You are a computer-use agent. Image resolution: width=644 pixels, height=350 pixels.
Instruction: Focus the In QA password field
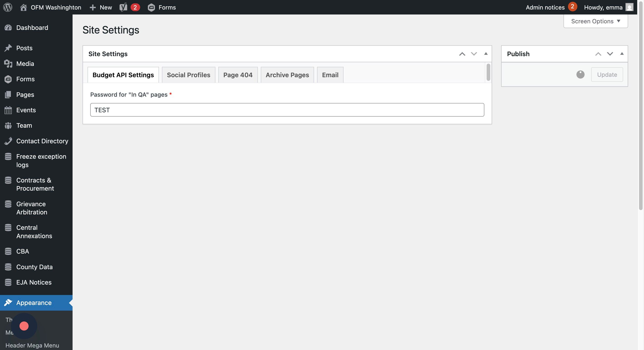287,110
